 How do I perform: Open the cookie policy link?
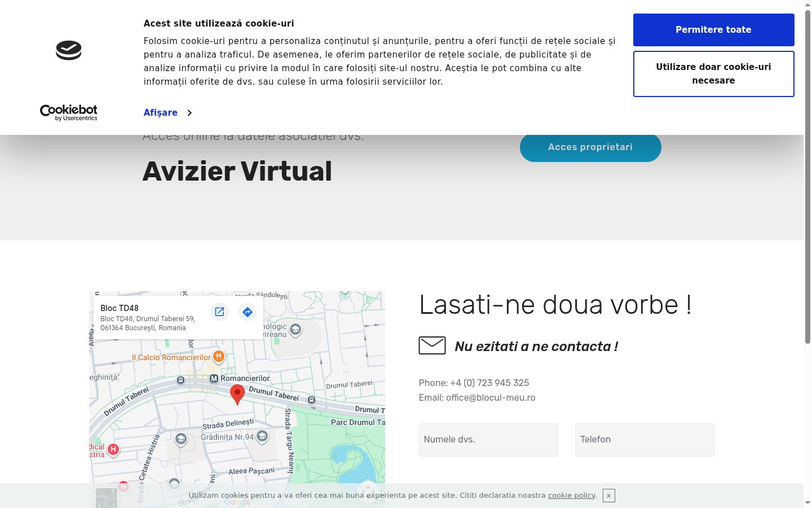(x=571, y=495)
